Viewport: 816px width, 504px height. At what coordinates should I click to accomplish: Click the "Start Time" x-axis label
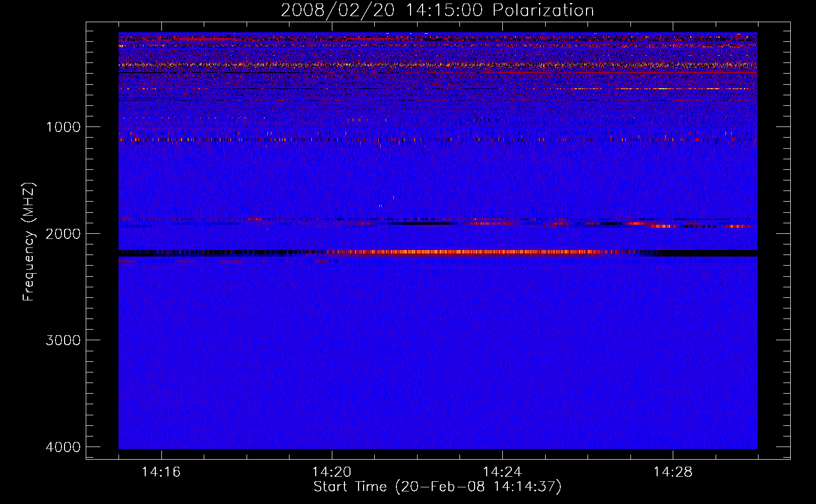click(x=437, y=487)
